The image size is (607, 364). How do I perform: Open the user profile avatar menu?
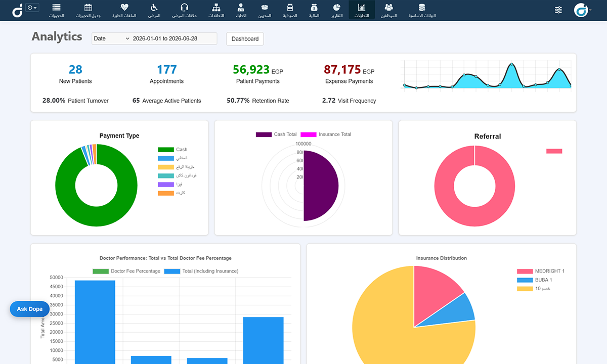tap(583, 10)
